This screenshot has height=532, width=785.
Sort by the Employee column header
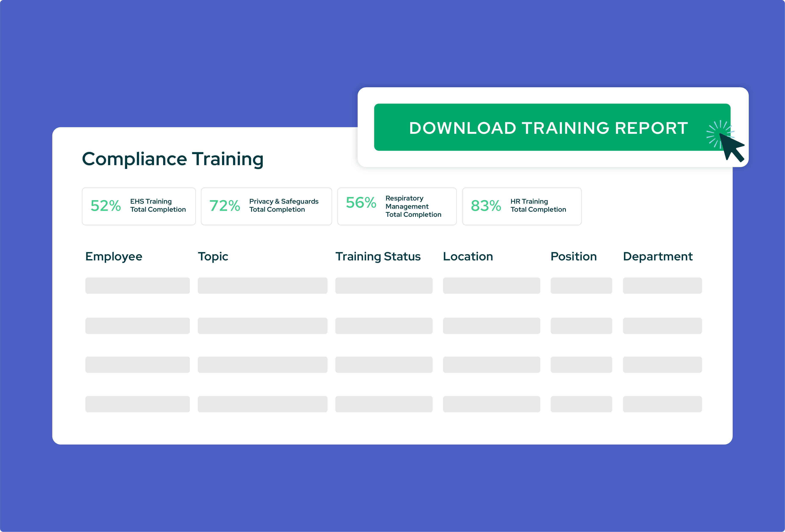pos(114,257)
